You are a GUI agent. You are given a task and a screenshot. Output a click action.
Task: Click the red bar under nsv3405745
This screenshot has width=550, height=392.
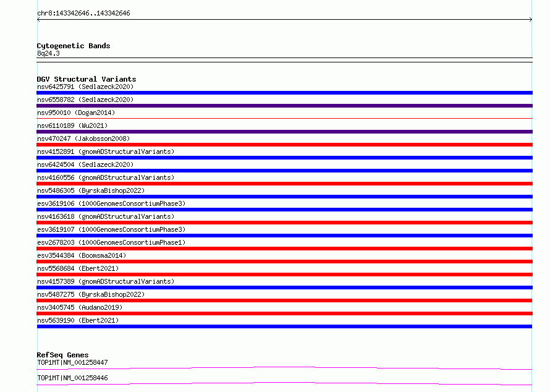point(284,313)
